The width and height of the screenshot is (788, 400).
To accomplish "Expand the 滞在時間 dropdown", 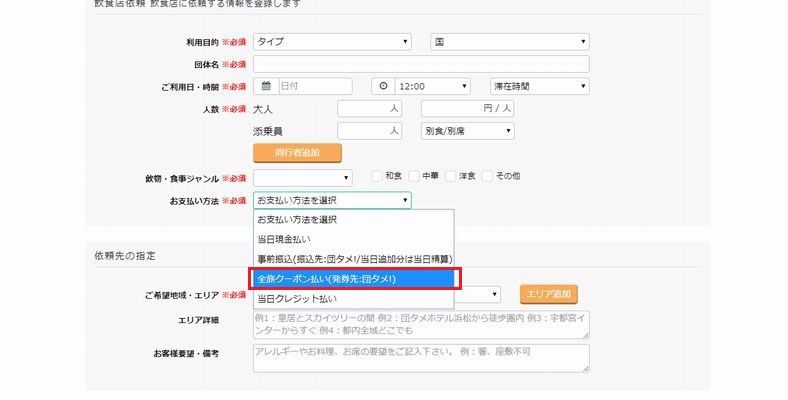I will [538, 86].
